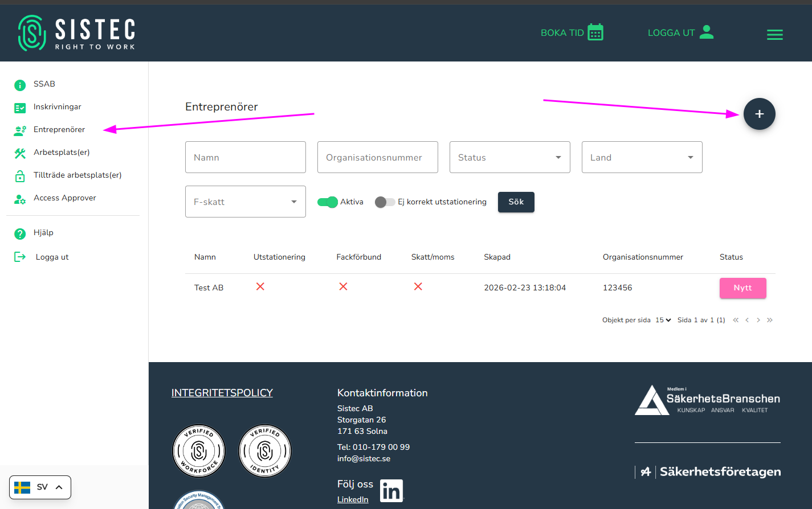This screenshot has height=509, width=812.
Task: Click the Fackförbund column header
Action: click(x=359, y=257)
